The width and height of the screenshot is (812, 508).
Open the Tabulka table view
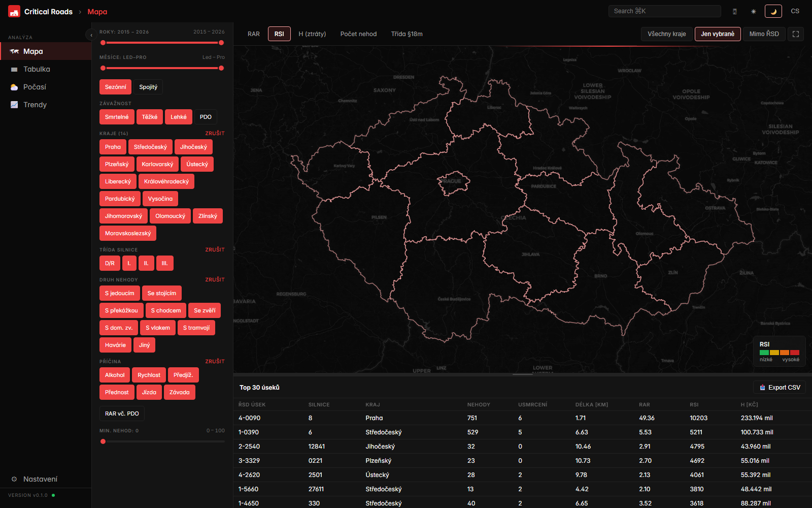pyautogui.click(x=37, y=69)
